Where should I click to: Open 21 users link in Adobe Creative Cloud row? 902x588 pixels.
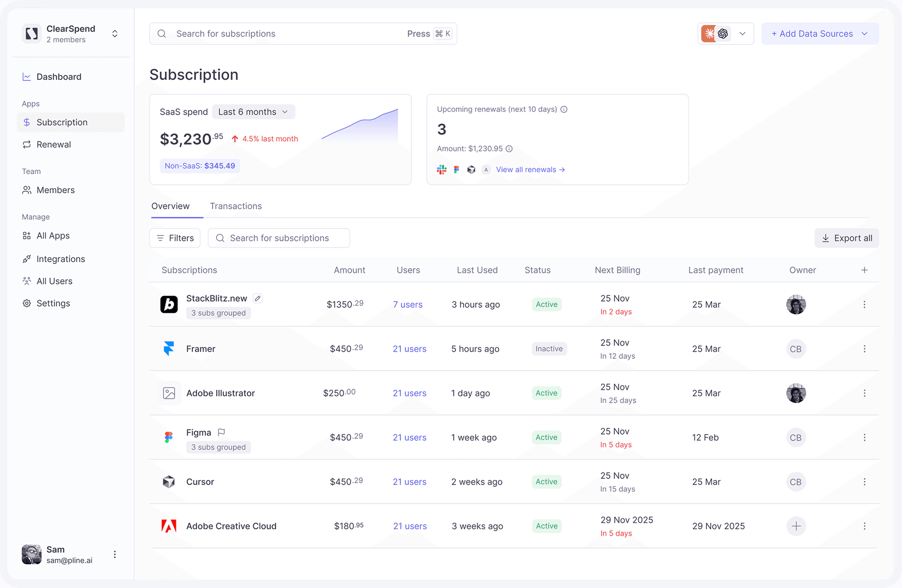pyautogui.click(x=410, y=526)
